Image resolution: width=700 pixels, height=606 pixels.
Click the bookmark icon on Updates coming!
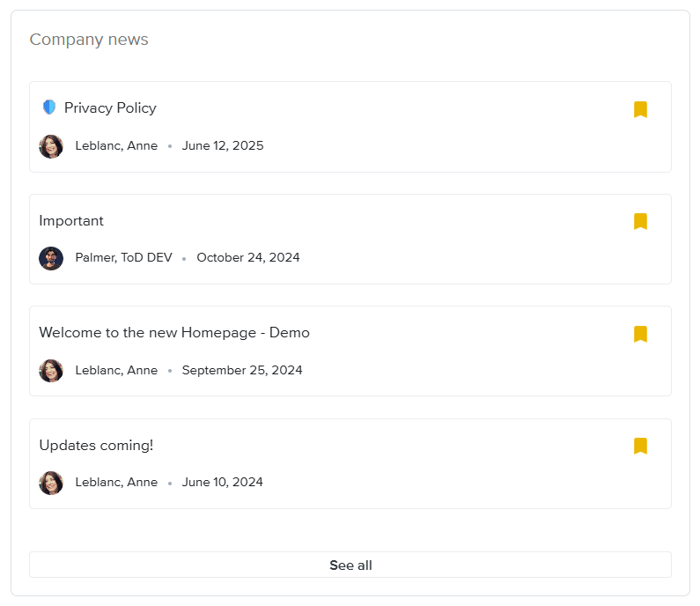point(640,446)
